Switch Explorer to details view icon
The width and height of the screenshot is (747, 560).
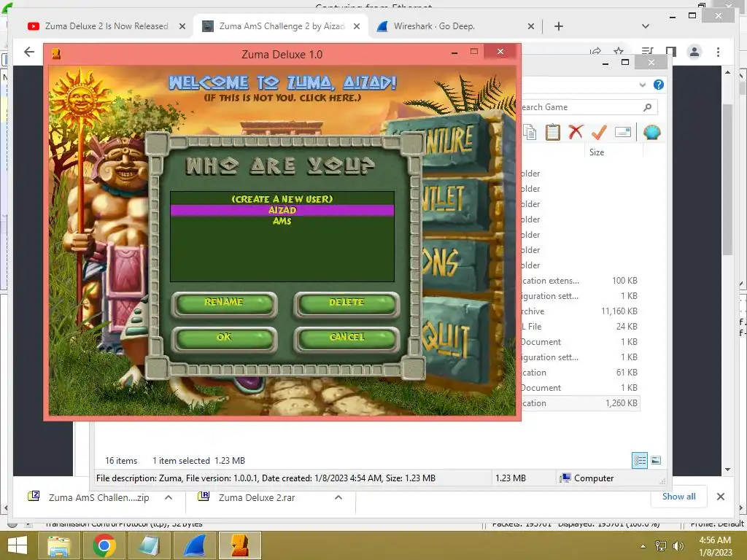coord(640,460)
